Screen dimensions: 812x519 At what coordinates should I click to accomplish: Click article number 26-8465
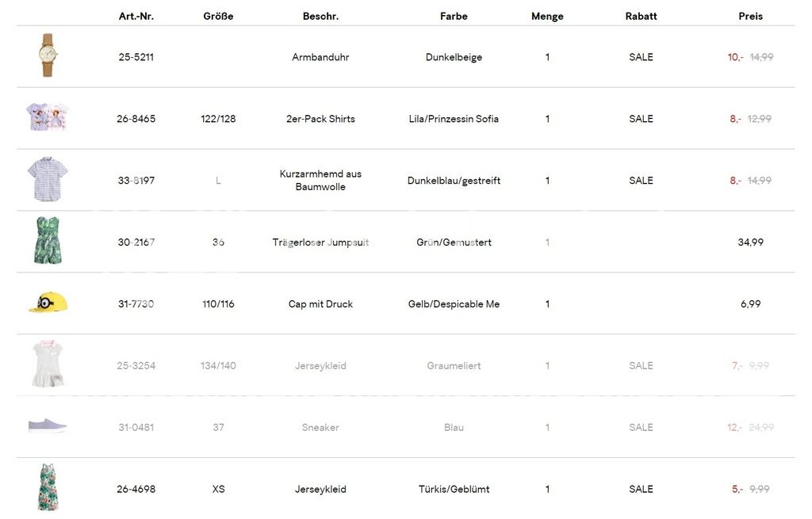(x=136, y=119)
